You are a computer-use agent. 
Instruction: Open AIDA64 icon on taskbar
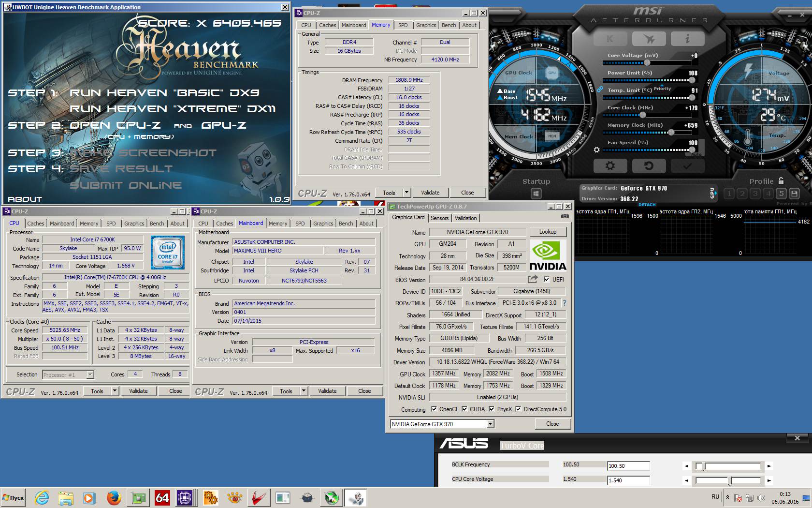[162, 497]
